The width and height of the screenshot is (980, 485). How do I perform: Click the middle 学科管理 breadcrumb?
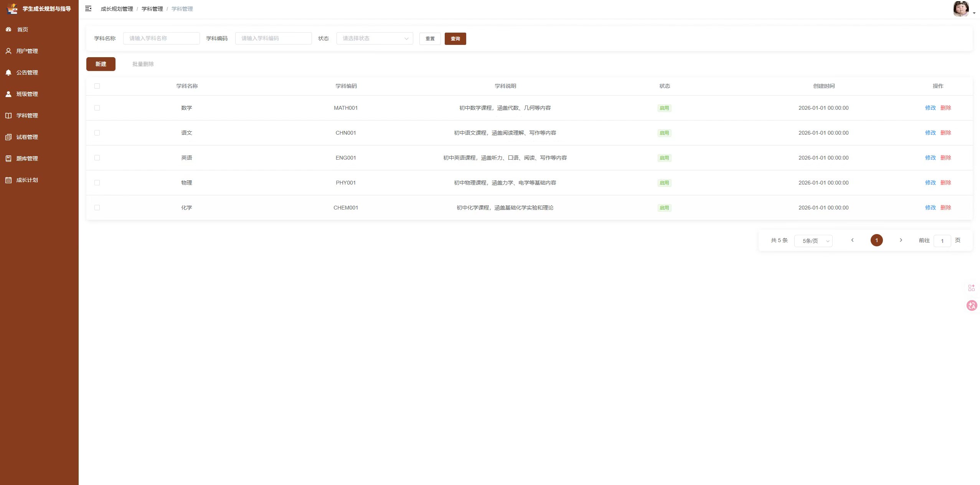point(152,9)
